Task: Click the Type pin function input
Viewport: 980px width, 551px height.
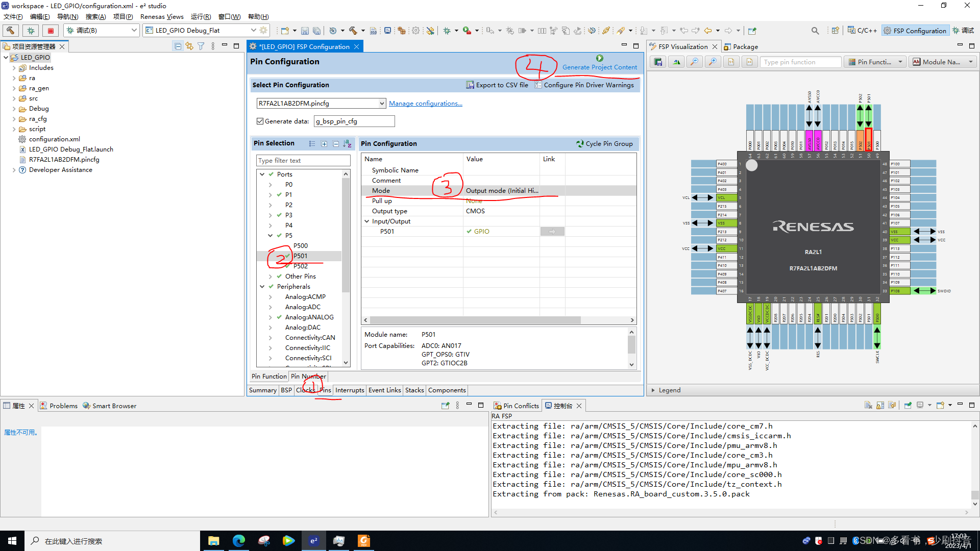Action: [800, 62]
